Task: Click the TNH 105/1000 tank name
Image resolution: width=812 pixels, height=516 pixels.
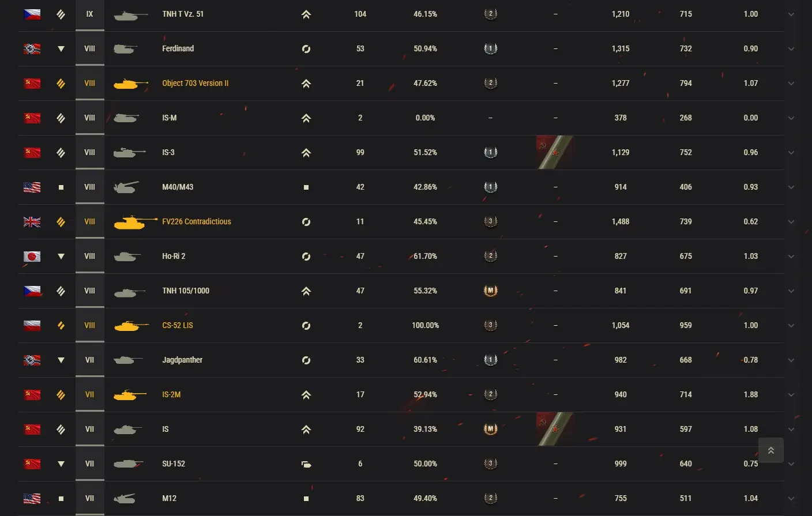Action: pos(186,291)
